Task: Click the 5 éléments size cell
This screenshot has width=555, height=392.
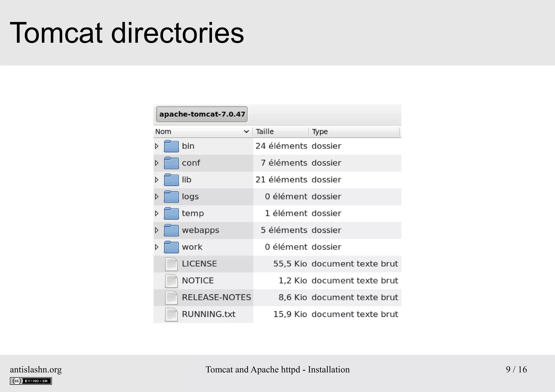Action: point(284,230)
